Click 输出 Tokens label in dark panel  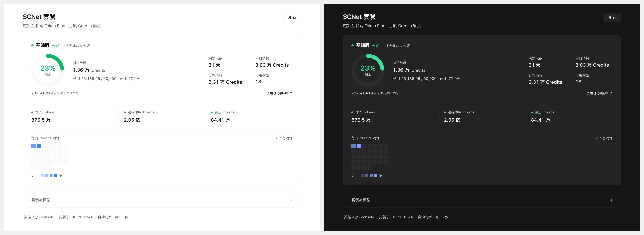click(544, 112)
